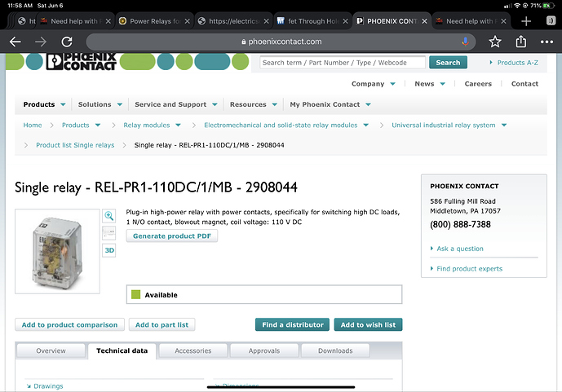562x392 pixels.
Task: Bookmark this page with the star icon
Action: [495, 42]
